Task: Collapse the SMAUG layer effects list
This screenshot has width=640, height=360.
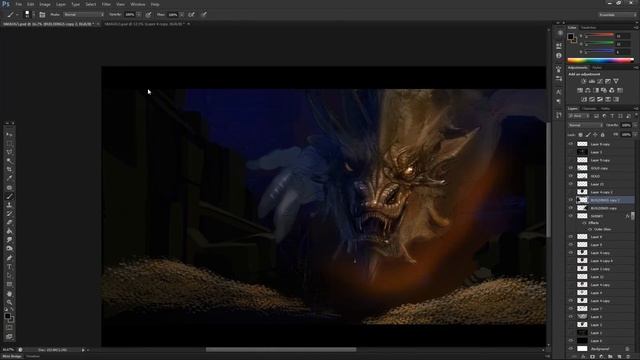Action: pos(632,216)
